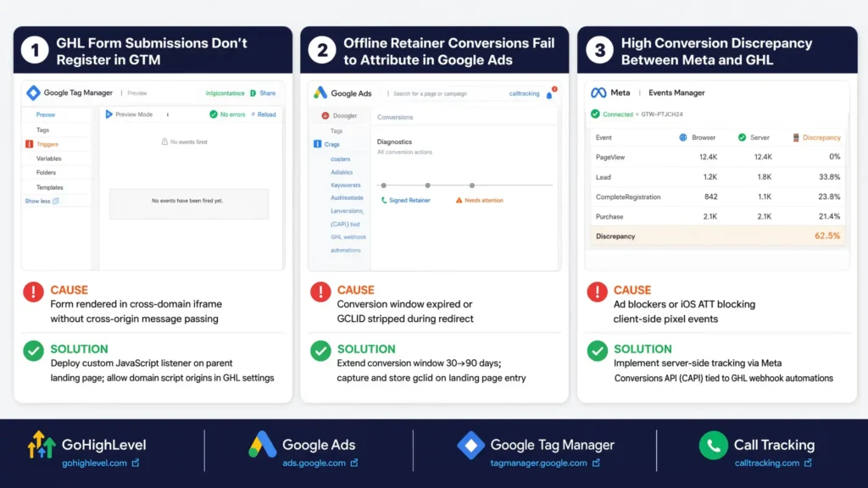The image size is (868, 488).
Task: Click the red Dooogler icon in Ads sidebar
Action: pyautogui.click(x=325, y=115)
